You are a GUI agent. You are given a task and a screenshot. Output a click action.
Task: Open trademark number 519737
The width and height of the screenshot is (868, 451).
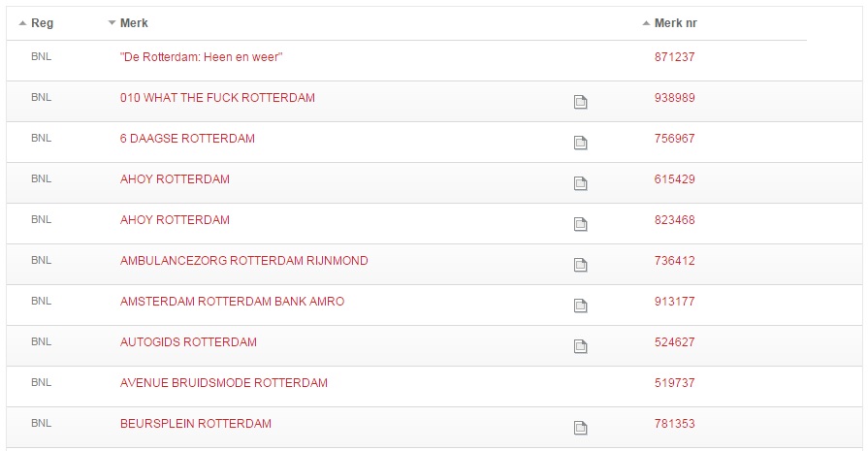click(674, 383)
